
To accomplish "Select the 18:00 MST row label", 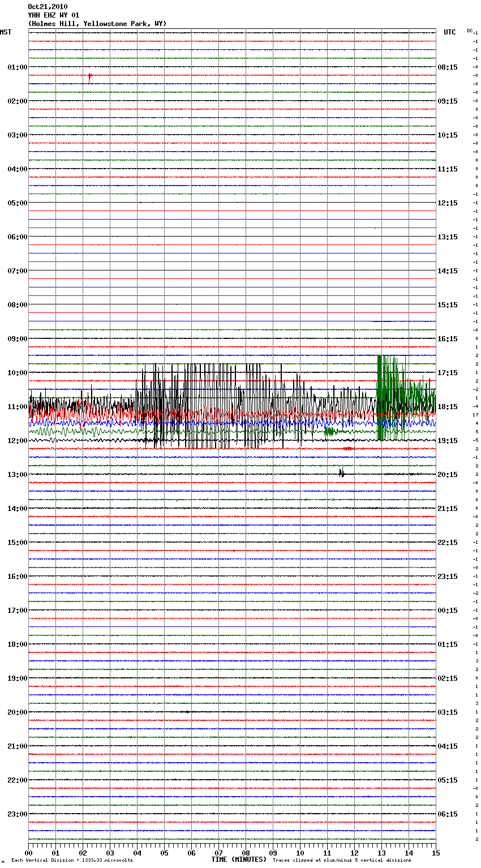I will point(18,644).
